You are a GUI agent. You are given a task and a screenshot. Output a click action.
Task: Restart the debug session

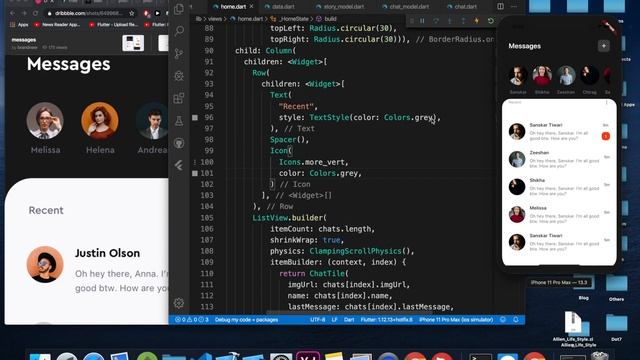pyautogui.click(x=490, y=20)
